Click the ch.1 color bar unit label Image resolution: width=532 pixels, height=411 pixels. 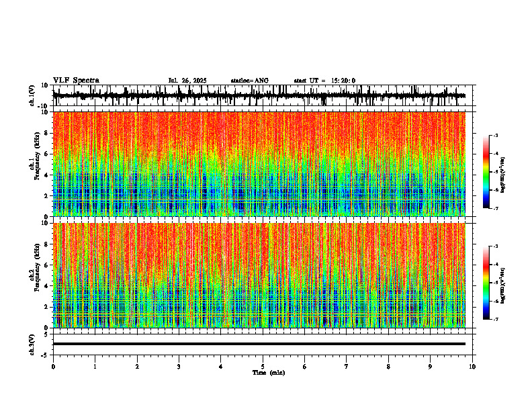pos(503,175)
